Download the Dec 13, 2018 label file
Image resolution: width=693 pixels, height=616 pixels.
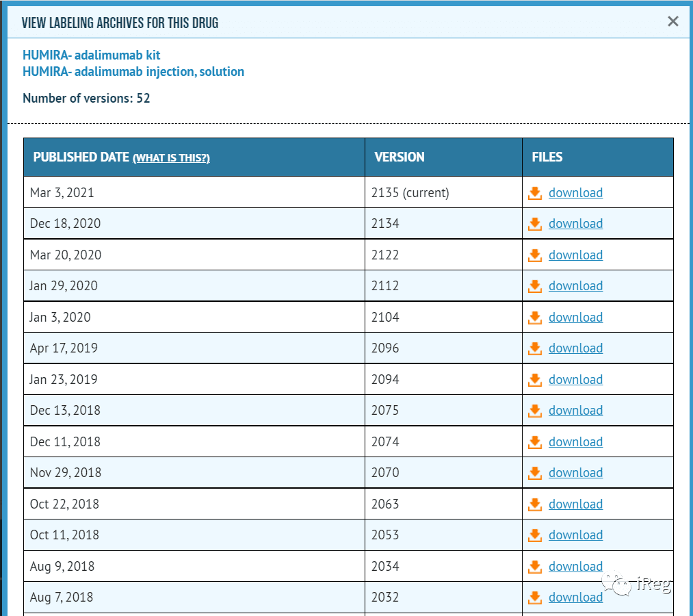pos(575,411)
